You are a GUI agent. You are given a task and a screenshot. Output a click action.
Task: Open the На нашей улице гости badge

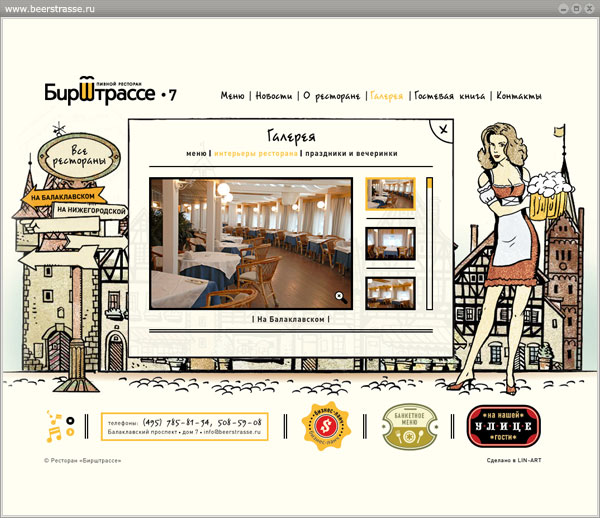coord(504,426)
